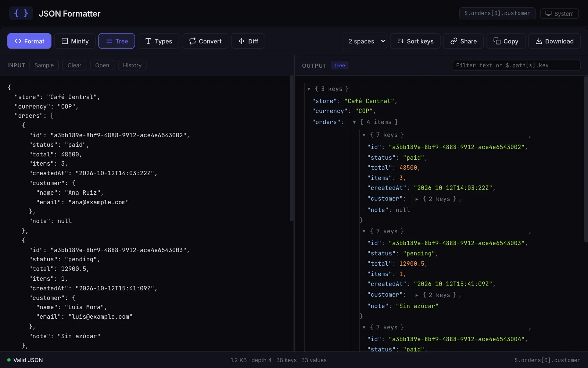Image resolution: width=588 pixels, height=368 pixels.
Task: Click the Valid JSON status indicator
Action: point(25,360)
